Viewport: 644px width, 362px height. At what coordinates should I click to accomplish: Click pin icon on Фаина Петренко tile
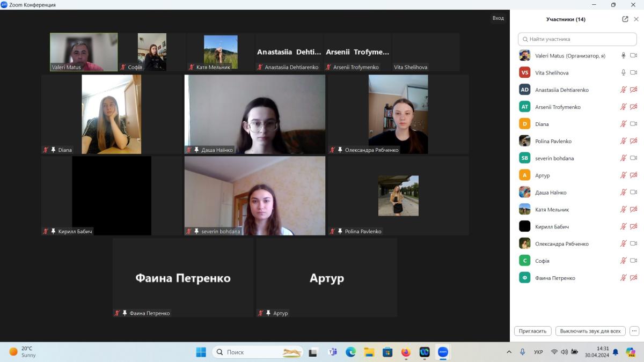tap(125, 313)
